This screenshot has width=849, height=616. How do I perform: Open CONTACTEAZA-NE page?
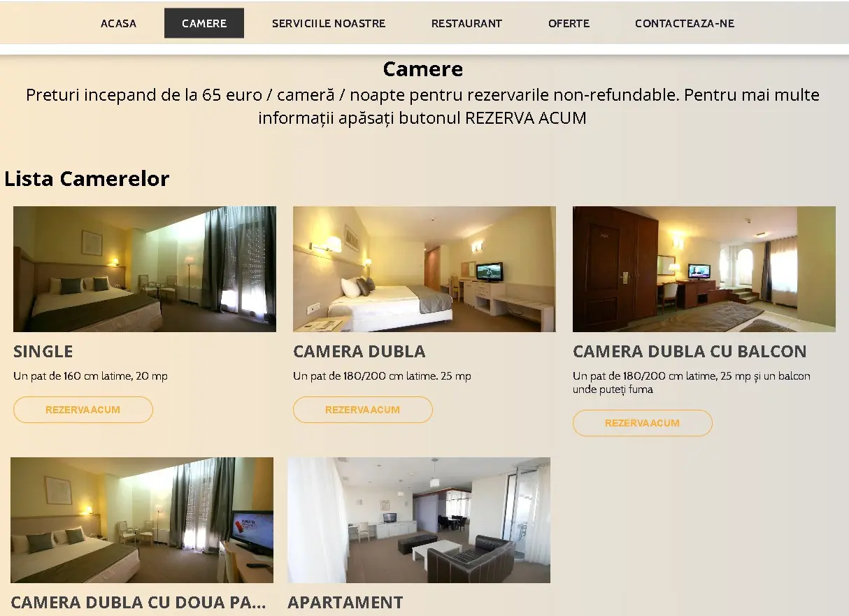tap(685, 23)
